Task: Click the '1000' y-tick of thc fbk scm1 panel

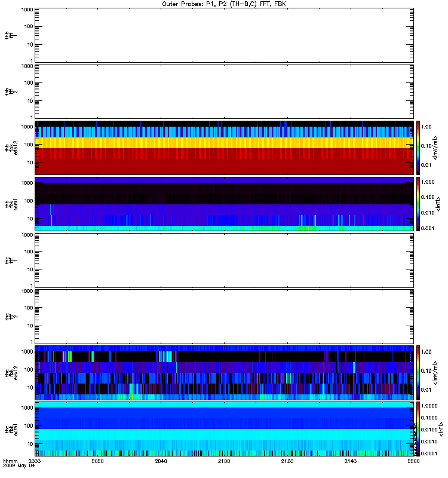Action: click(x=27, y=408)
